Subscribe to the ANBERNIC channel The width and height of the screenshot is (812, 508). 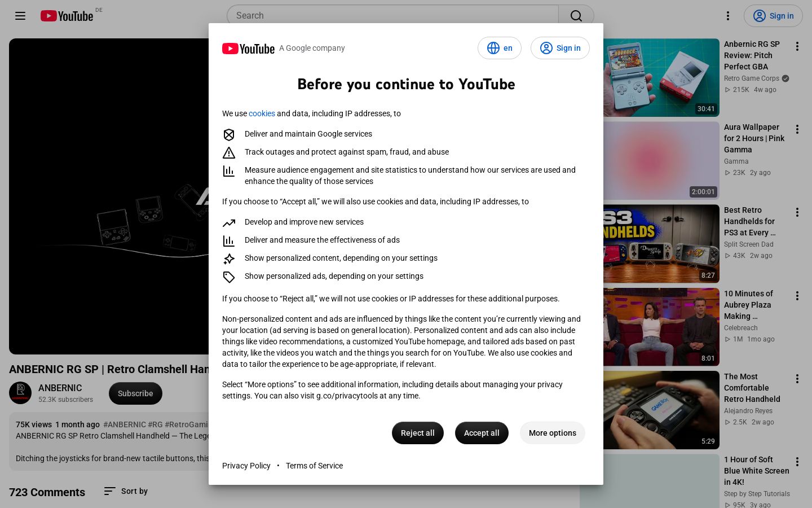tap(135, 393)
